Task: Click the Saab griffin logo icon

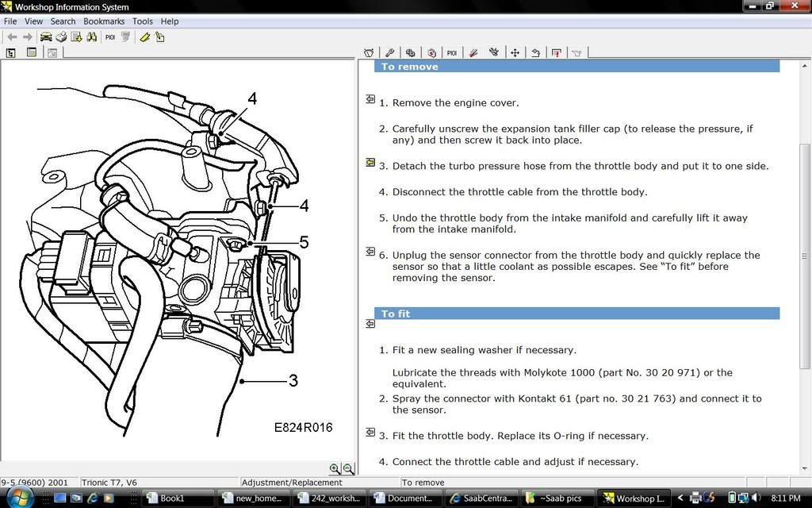Action: [x=126, y=37]
